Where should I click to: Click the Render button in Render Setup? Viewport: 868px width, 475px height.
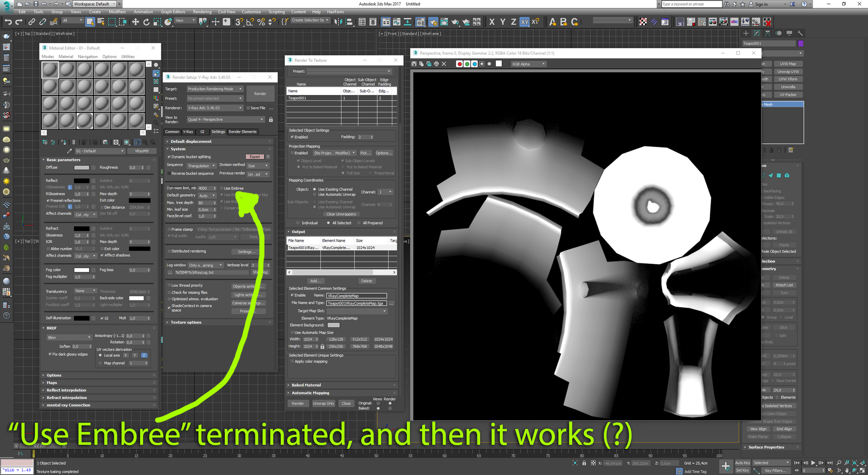(x=260, y=94)
